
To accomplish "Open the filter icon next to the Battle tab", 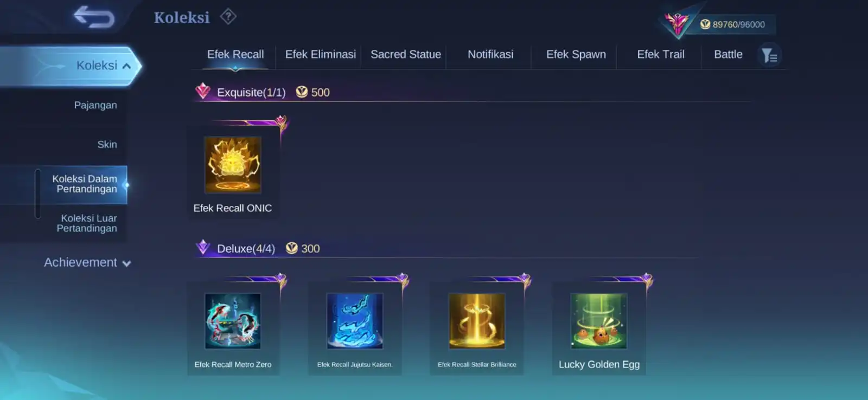I will [769, 55].
